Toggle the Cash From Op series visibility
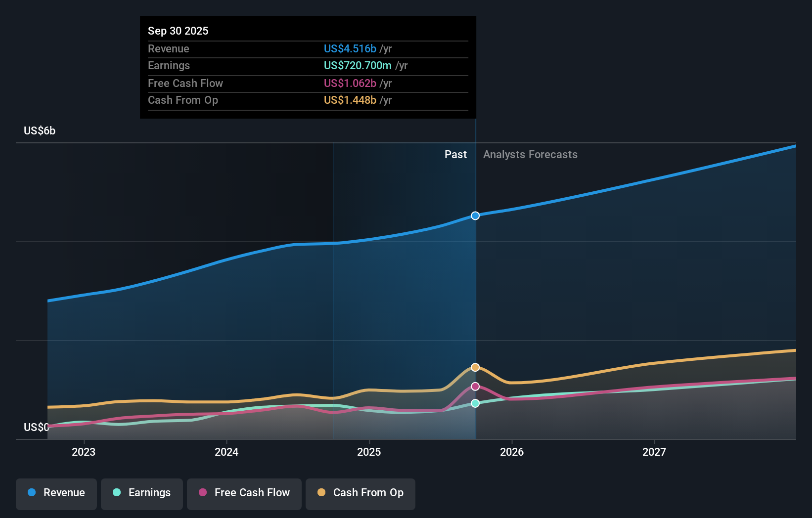 (360, 493)
